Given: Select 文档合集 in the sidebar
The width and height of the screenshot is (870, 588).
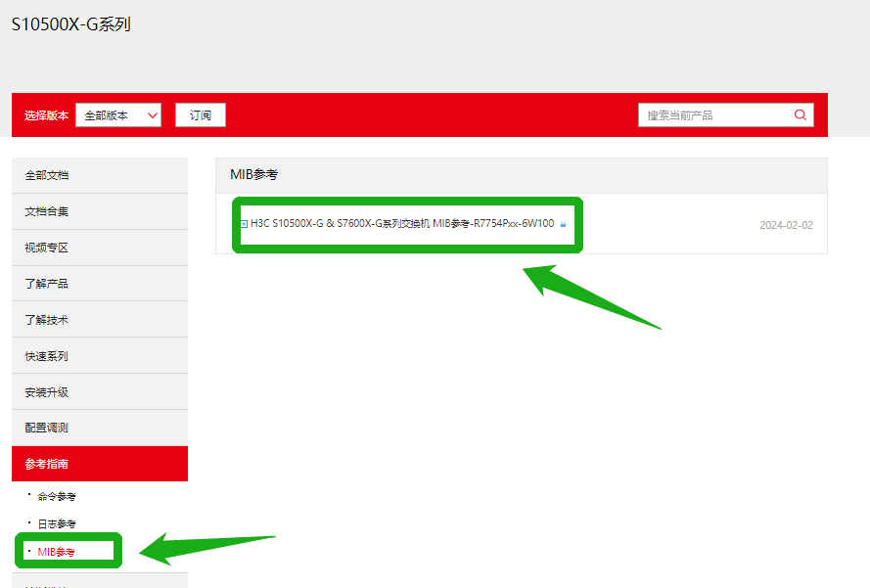Looking at the screenshot, I should click(100, 211).
